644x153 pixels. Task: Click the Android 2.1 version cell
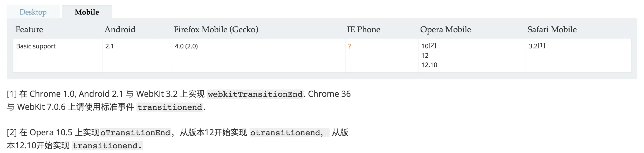coord(109,46)
